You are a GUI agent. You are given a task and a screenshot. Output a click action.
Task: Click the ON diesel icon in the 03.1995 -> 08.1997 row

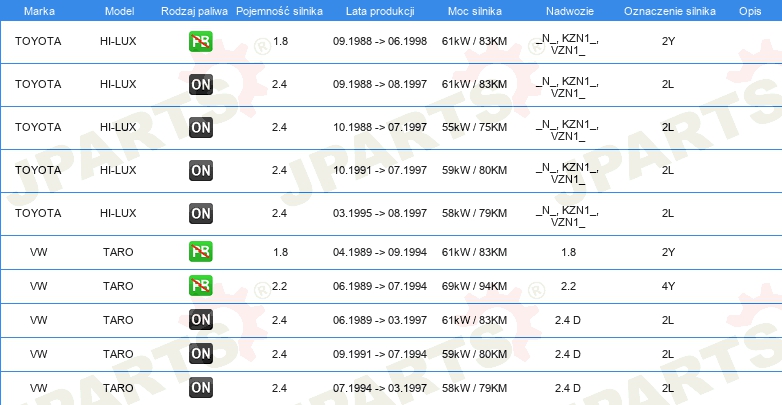tap(200, 213)
